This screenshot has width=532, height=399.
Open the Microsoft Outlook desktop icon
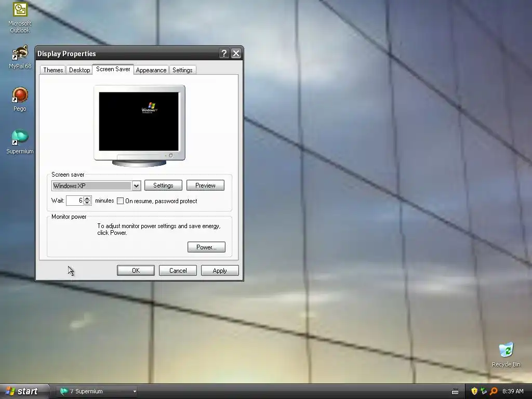[x=20, y=17]
